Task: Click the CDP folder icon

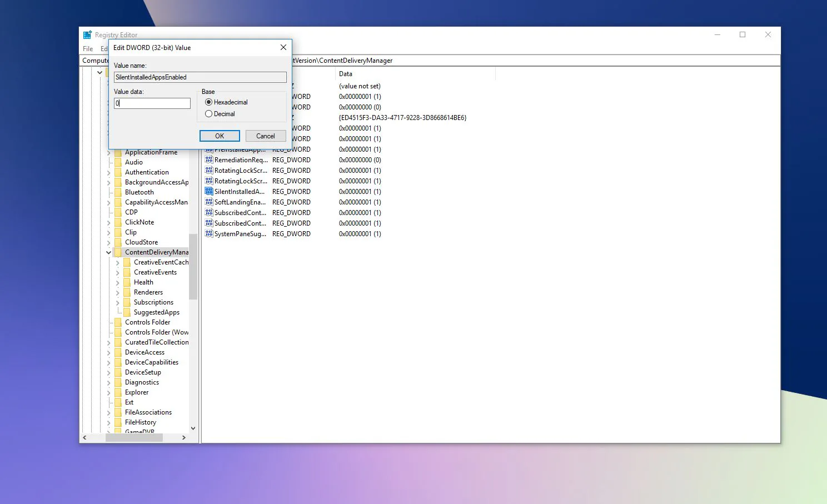Action: coord(118,212)
